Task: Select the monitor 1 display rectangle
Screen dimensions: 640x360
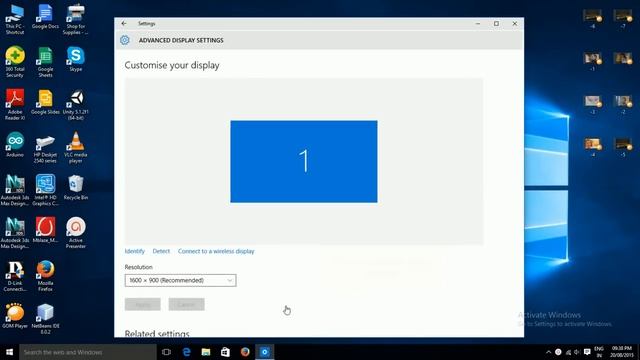Action: point(304,161)
